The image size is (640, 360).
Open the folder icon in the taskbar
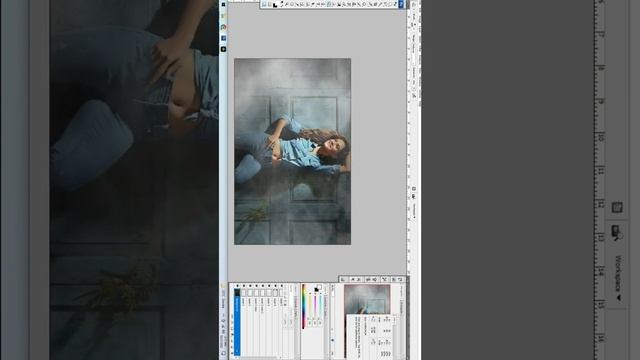point(223,16)
